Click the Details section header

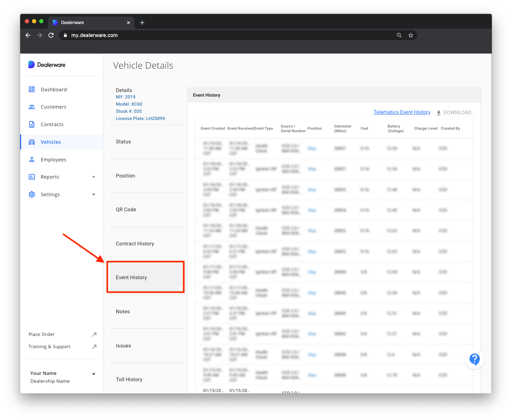coord(124,90)
